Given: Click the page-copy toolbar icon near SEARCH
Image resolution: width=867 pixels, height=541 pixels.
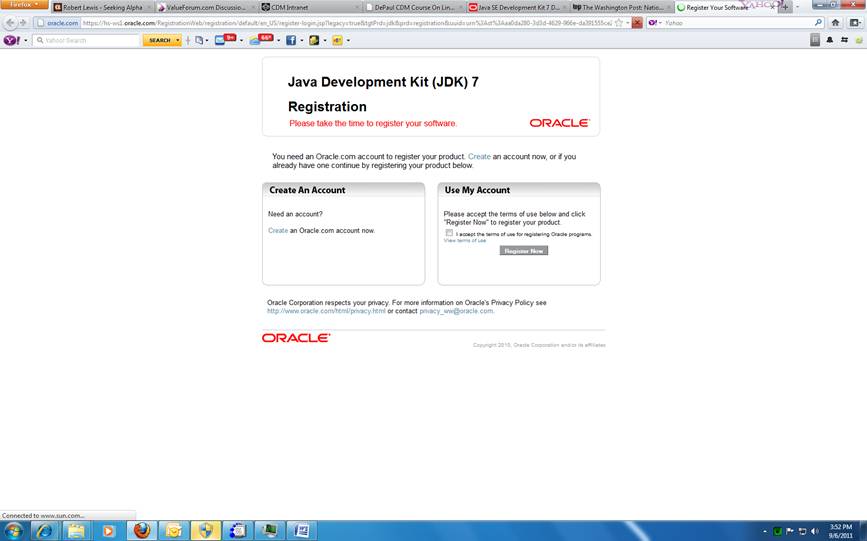Looking at the screenshot, I should pos(199,40).
